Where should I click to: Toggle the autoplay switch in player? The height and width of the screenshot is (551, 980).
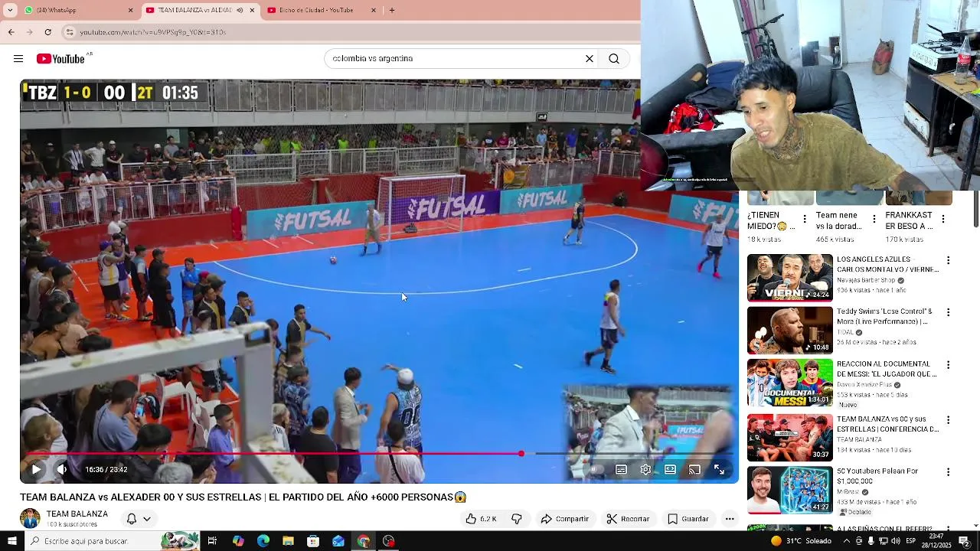click(x=596, y=470)
